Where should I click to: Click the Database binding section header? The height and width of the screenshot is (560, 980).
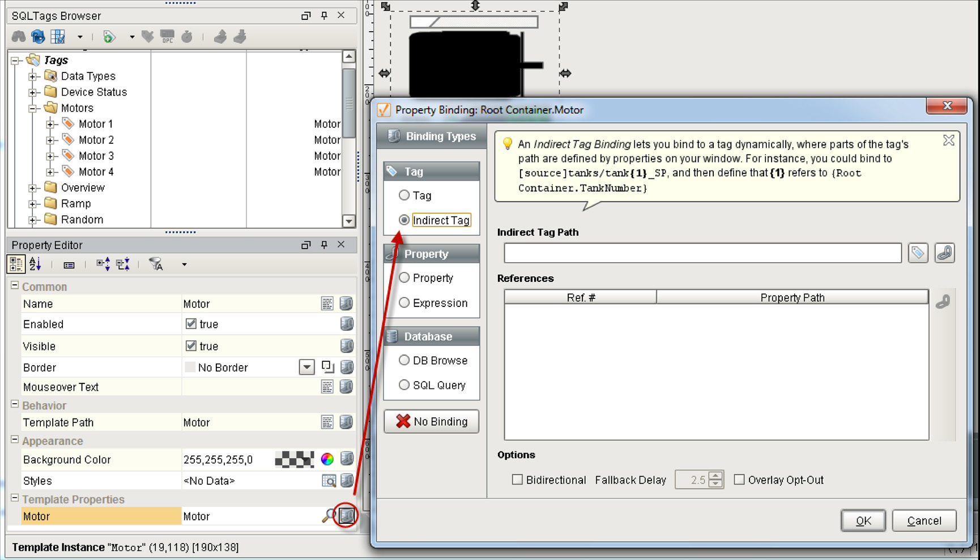pyautogui.click(x=432, y=336)
